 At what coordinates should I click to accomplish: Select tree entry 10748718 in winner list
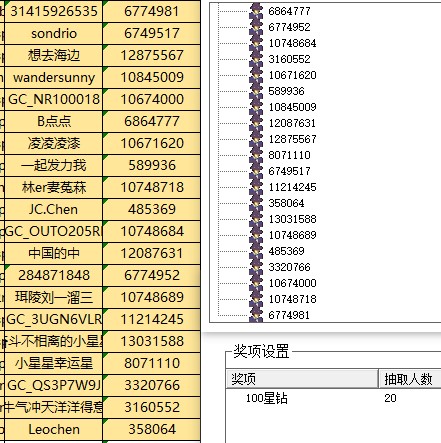pyautogui.click(x=292, y=299)
